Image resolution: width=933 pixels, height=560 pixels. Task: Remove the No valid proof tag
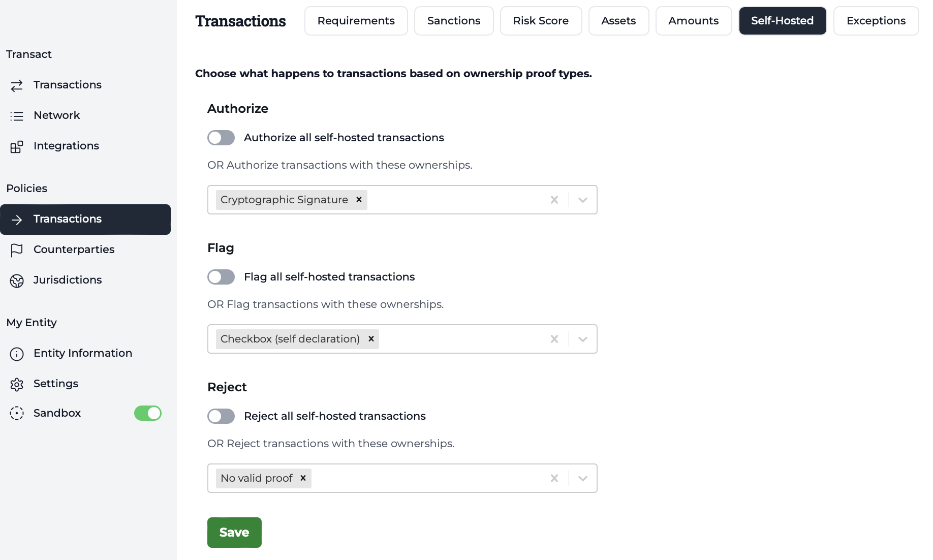tap(303, 478)
